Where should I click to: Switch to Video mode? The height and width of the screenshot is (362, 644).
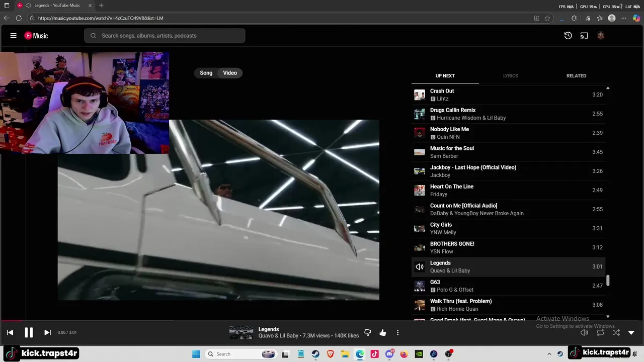coord(230,73)
